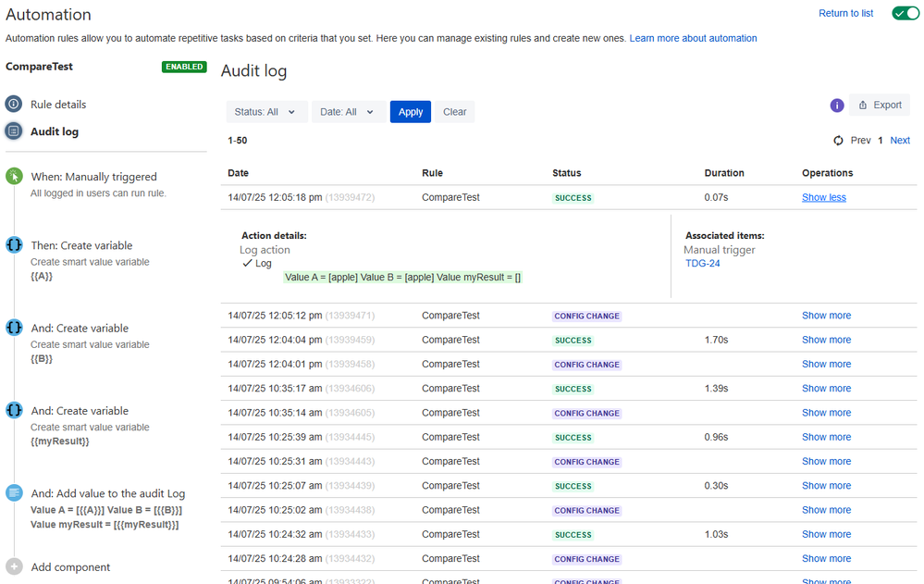Click the ENABLED status badge
This screenshot has height=584, width=924.
(x=184, y=67)
